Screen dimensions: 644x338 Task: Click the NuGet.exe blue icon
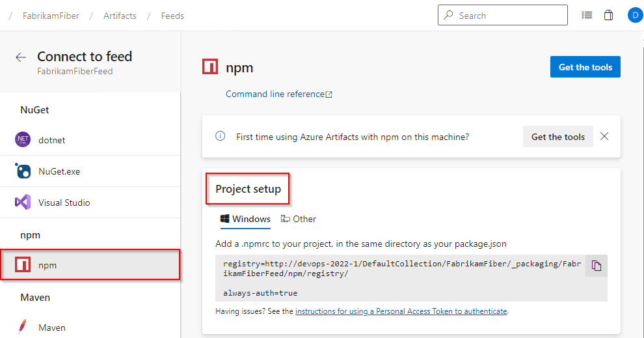click(23, 171)
